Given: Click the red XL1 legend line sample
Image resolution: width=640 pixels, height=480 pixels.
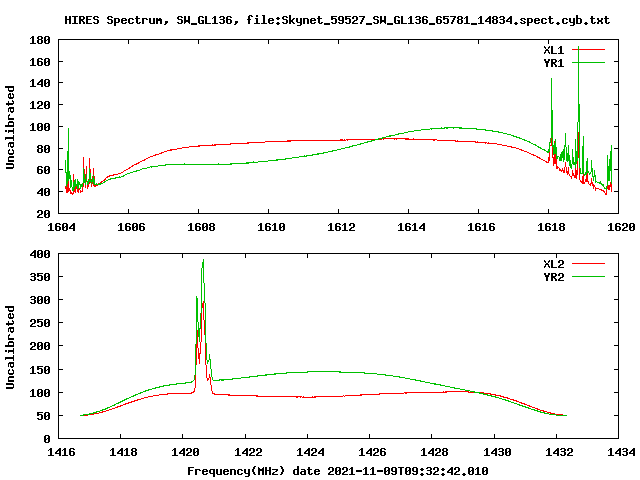Looking at the screenshot, I should [x=588, y=49].
